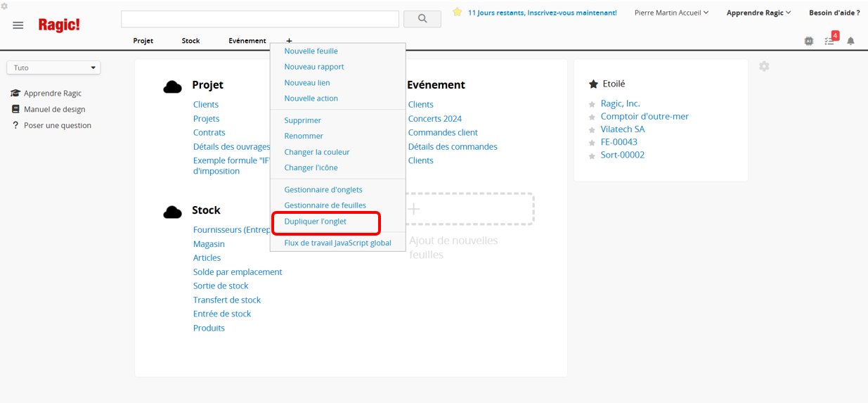
Task: Open the notification bell icon
Action: pos(850,41)
